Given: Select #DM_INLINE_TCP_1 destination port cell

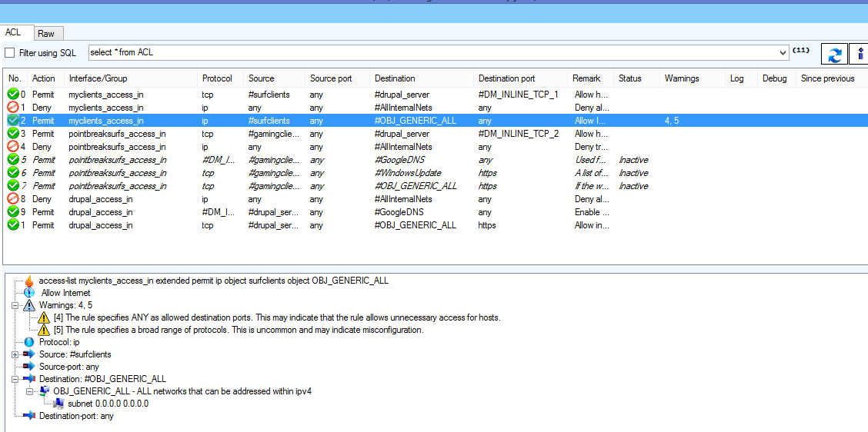Looking at the screenshot, I should (518, 94).
